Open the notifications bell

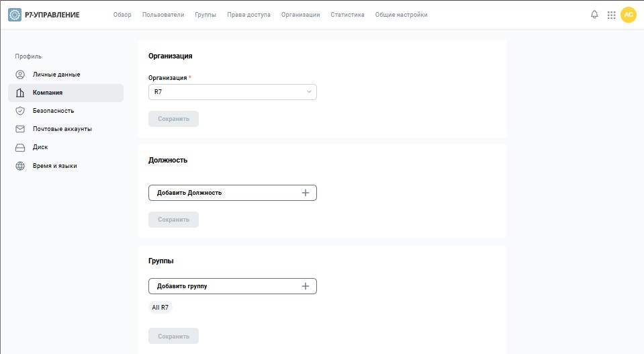(594, 15)
